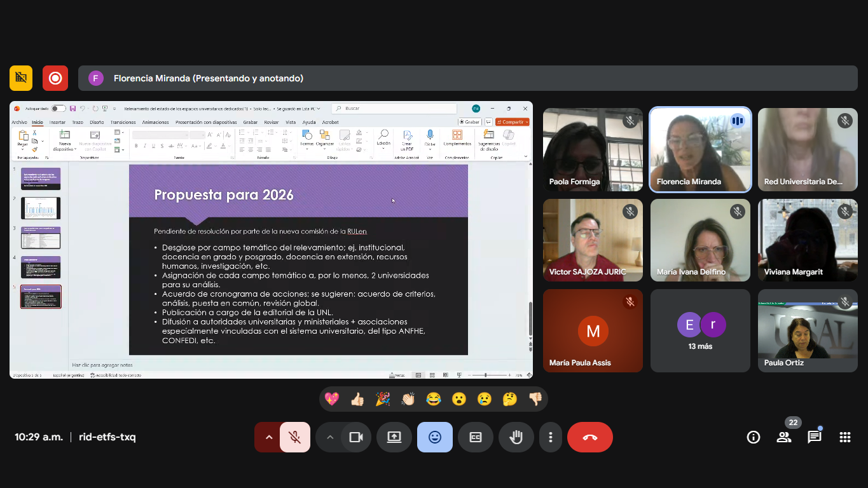Send the thumbs up reaction
The height and width of the screenshot is (488, 868).
[357, 399]
